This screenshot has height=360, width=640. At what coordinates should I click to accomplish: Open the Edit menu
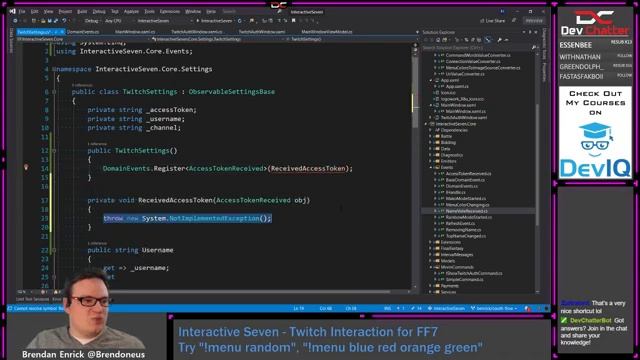pos(35,12)
